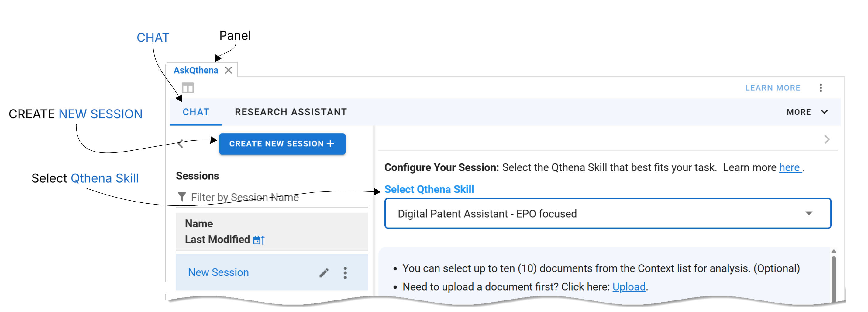Toggle the panel layout icon
Screen dimensions: 868x312
(x=188, y=88)
